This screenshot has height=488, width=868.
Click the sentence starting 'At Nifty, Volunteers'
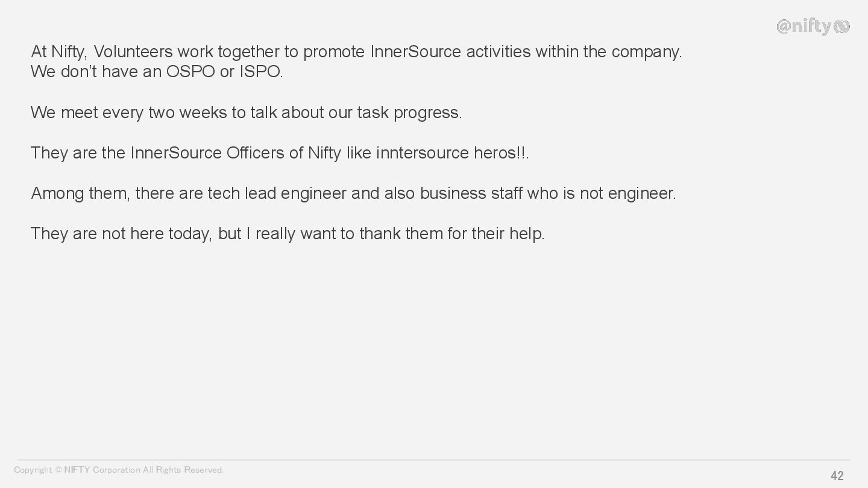pos(356,52)
